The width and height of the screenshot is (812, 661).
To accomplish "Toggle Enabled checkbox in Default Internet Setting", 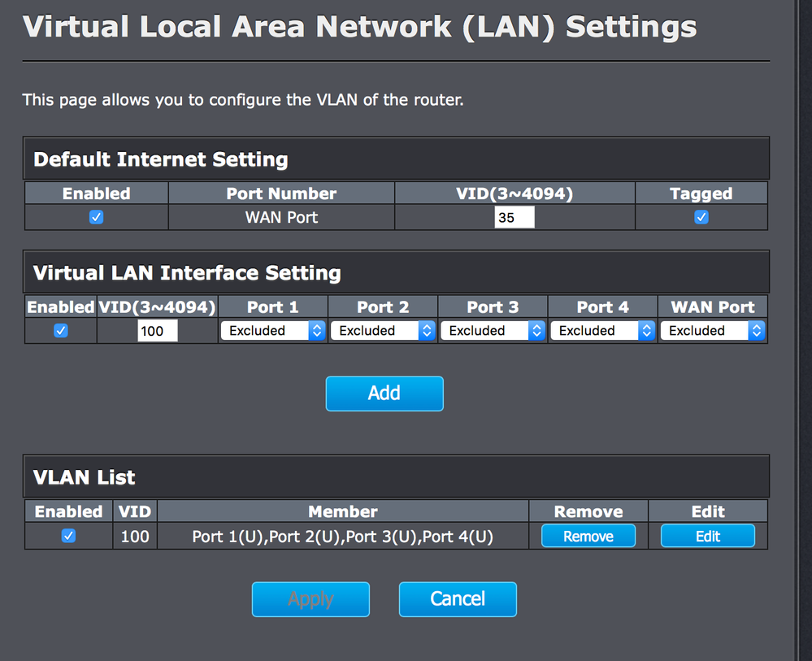I will pyautogui.click(x=96, y=217).
